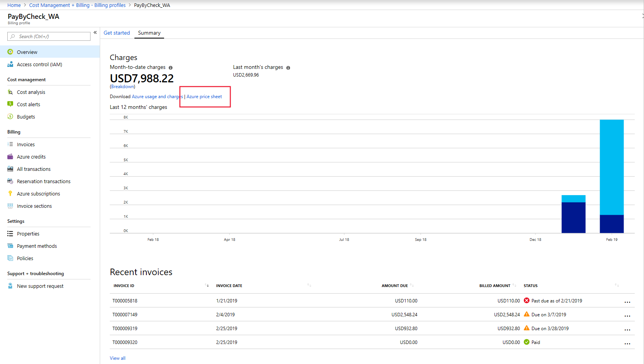This screenshot has width=644, height=364.
Task: Click the New support request icon
Action: [10, 286]
